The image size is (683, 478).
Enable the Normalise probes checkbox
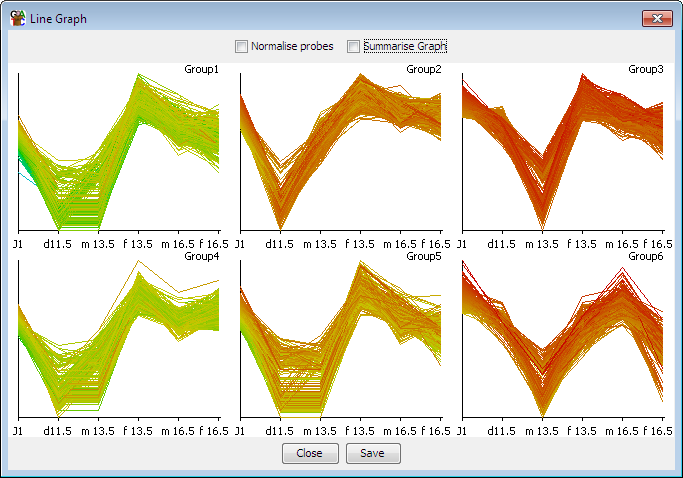tap(241, 46)
